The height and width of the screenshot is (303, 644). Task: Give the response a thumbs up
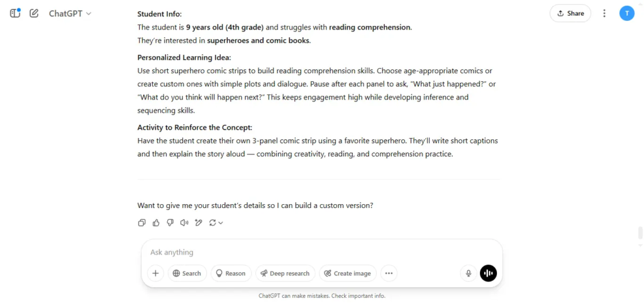pos(156,223)
